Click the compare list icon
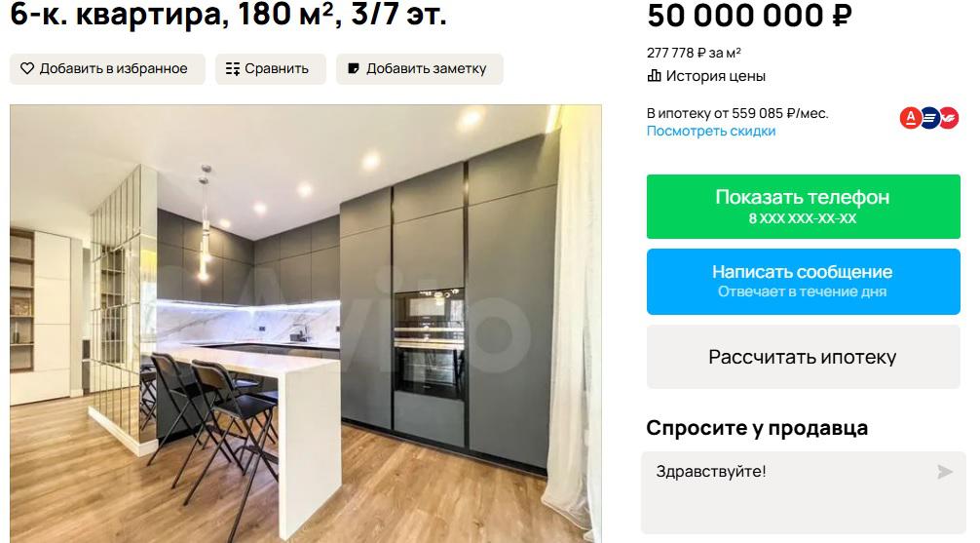This screenshot has height=543, width=980. point(233,69)
